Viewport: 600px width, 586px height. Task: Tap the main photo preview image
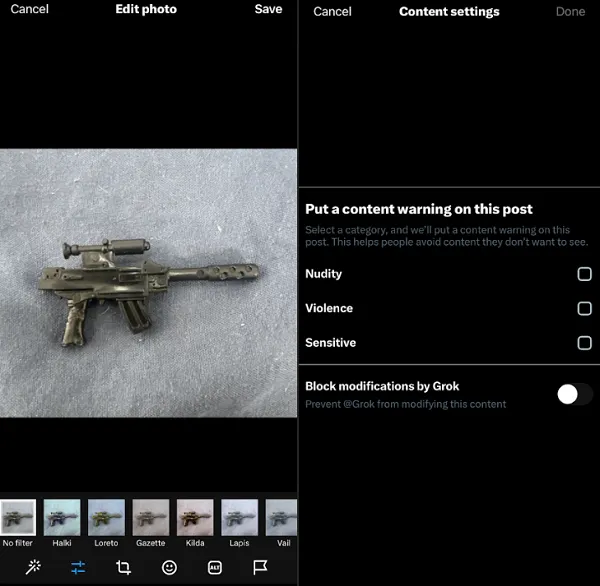click(x=148, y=283)
